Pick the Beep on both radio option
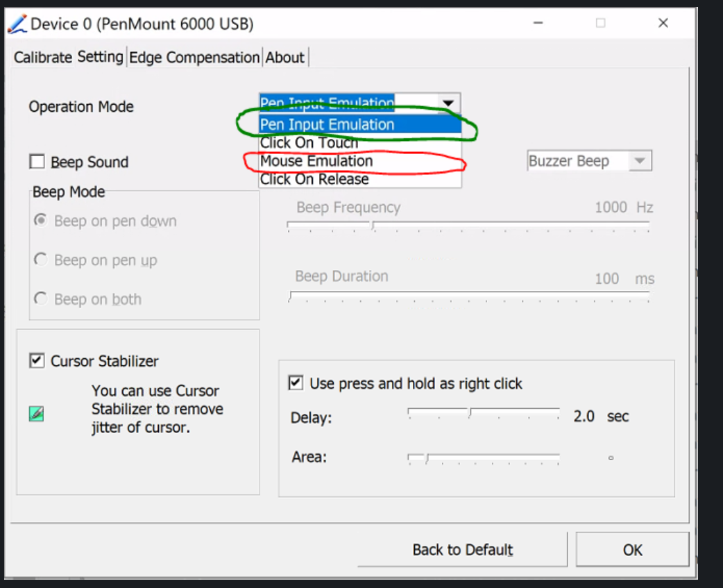 41,299
